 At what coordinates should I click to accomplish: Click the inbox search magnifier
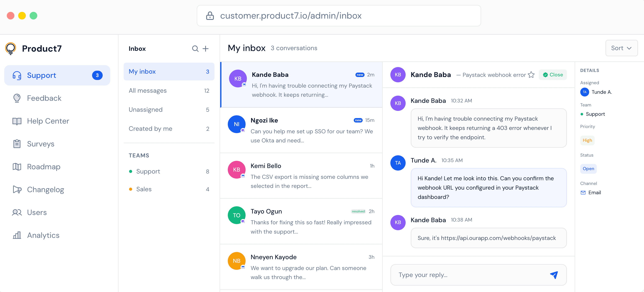tap(195, 48)
